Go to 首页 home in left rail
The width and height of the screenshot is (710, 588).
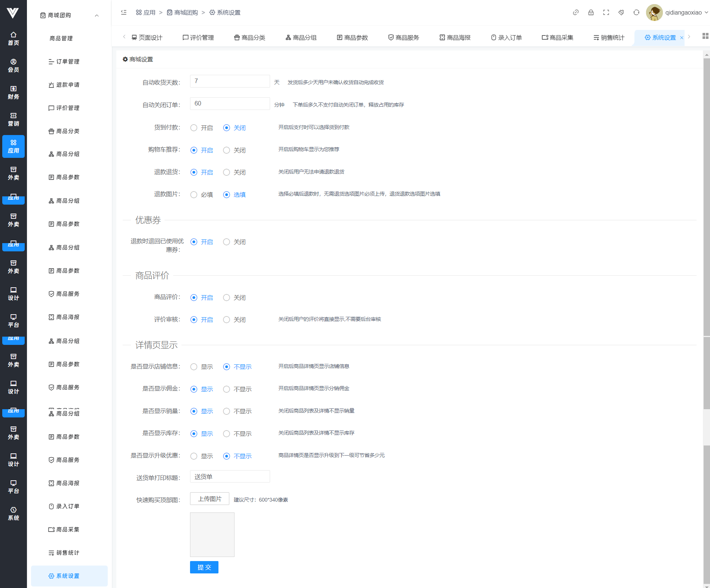tap(13, 39)
